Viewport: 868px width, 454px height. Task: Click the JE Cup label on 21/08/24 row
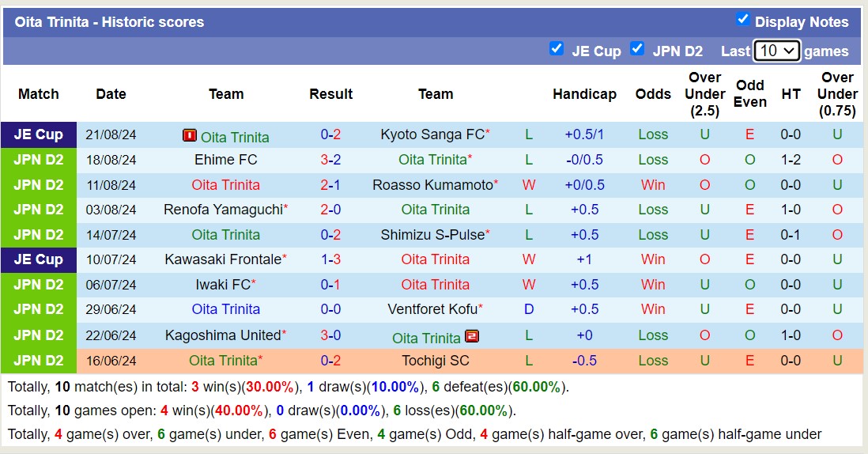[x=39, y=134]
